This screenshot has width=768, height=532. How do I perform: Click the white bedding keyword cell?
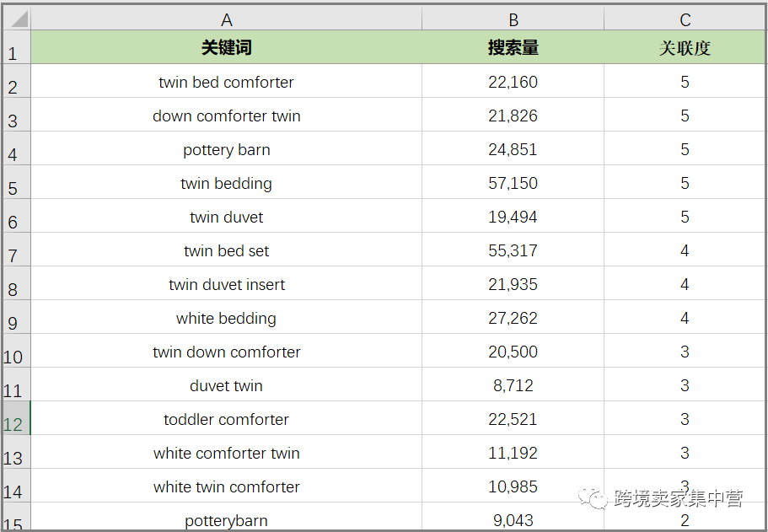[x=226, y=318]
